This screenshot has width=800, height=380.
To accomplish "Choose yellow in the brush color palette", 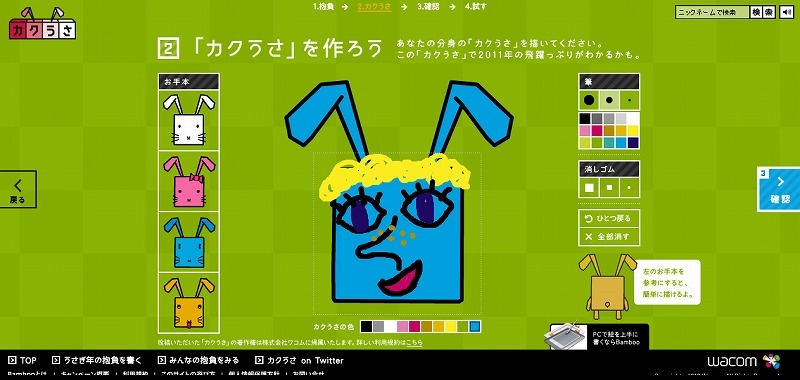I will [x=633, y=131].
